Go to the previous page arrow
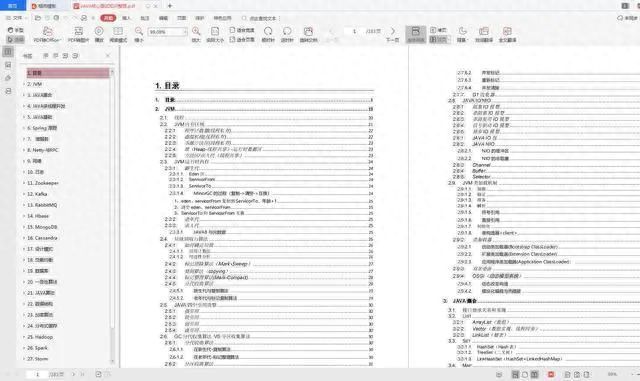This screenshot has height=381, width=640. pos(331,31)
